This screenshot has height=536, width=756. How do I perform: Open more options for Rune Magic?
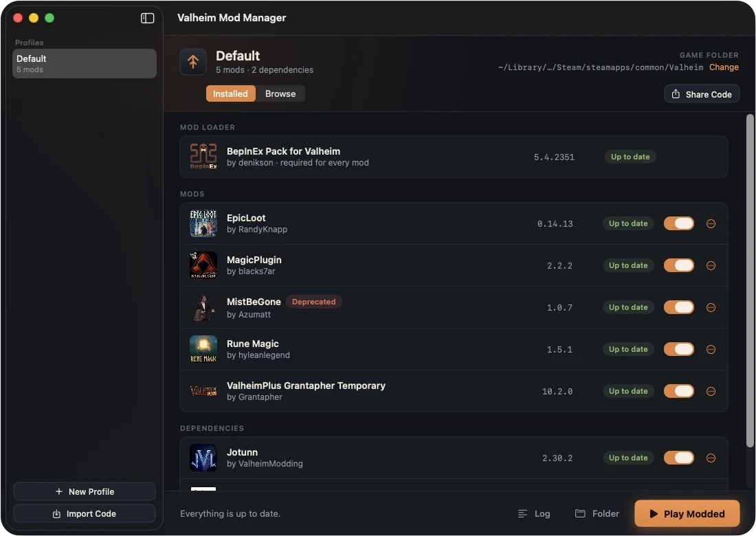coord(711,350)
